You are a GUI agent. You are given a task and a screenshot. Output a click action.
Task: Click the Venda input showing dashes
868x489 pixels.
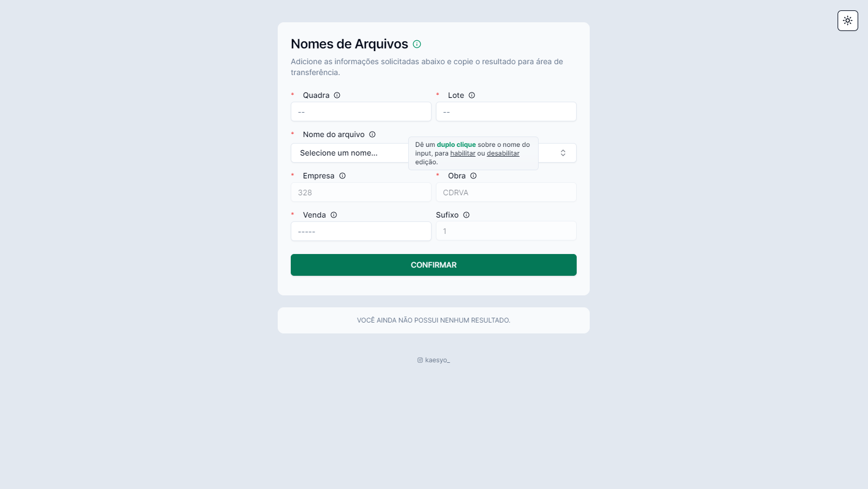pyautogui.click(x=360, y=231)
